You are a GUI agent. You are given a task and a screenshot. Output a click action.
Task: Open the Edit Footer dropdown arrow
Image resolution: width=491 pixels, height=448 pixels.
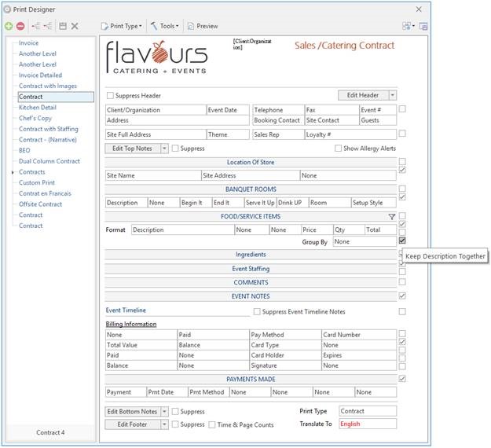coord(164,424)
